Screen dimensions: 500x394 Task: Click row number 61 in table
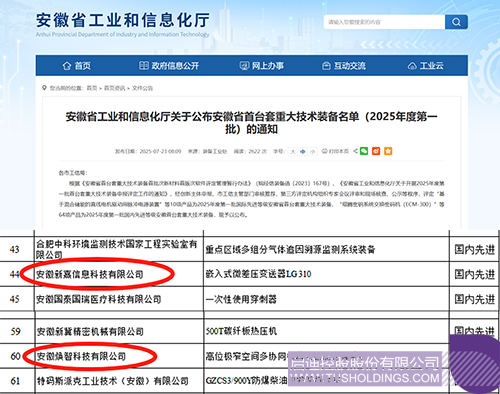click(x=15, y=381)
